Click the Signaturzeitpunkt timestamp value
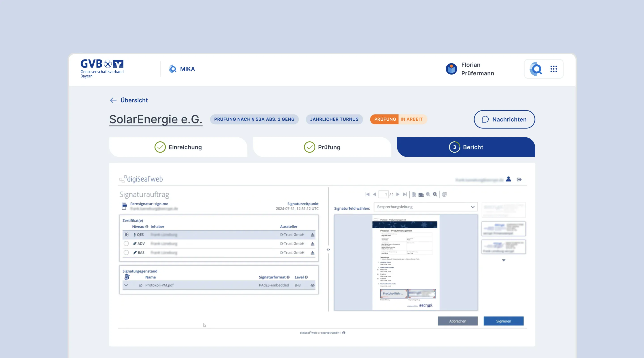The width and height of the screenshot is (644, 358). point(297,209)
